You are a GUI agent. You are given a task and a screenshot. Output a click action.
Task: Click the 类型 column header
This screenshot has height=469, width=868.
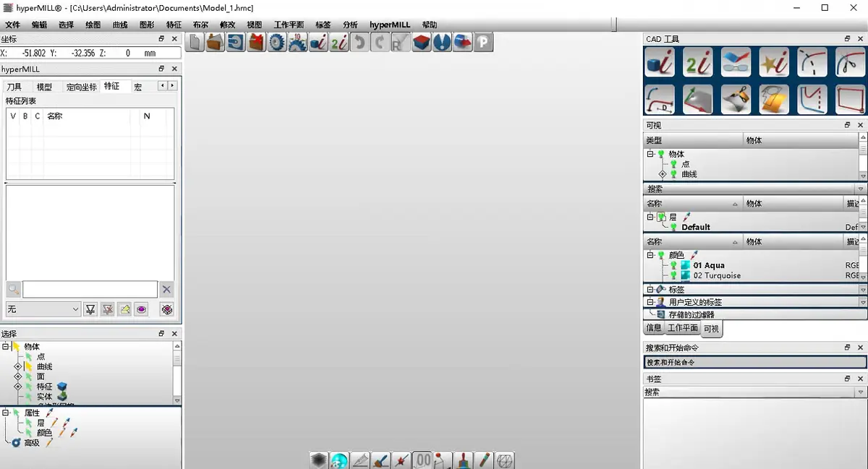pyautogui.click(x=693, y=140)
